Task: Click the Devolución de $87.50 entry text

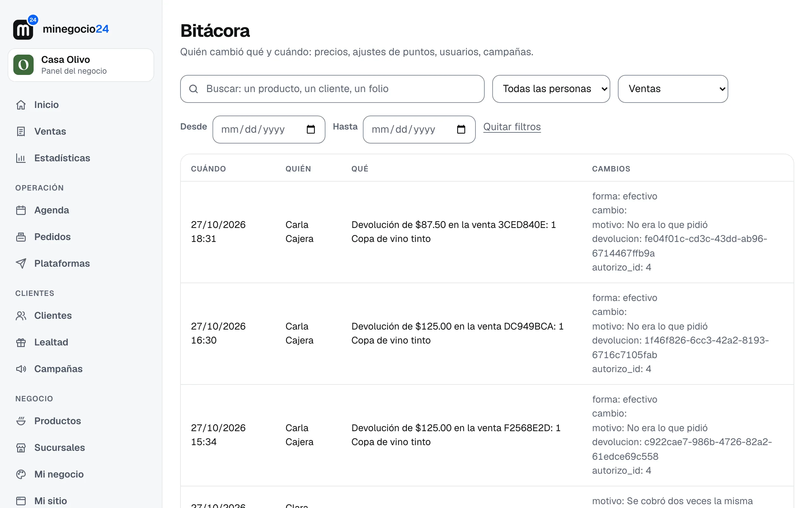Action: [454, 232]
